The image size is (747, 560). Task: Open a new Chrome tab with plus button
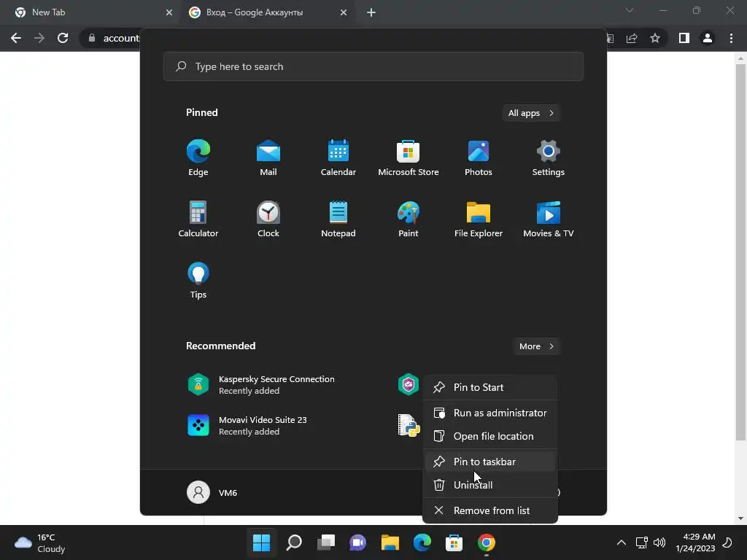tap(371, 12)
